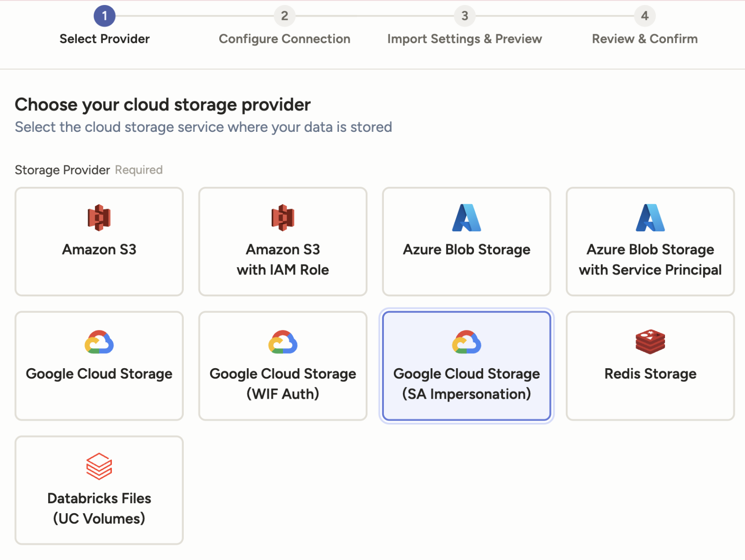Switch to the Import Settings & Preview step label
The image size is (745, 560).
[465, 39]
